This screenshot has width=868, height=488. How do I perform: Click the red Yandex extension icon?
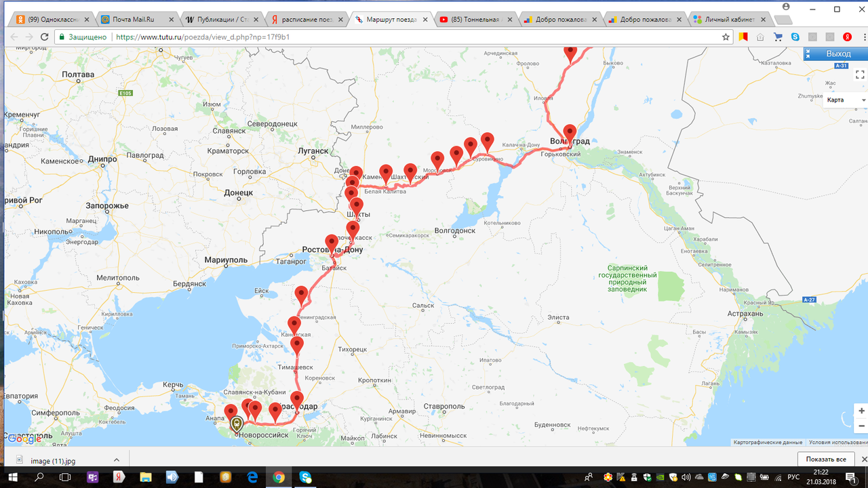(x=847, y=37)
